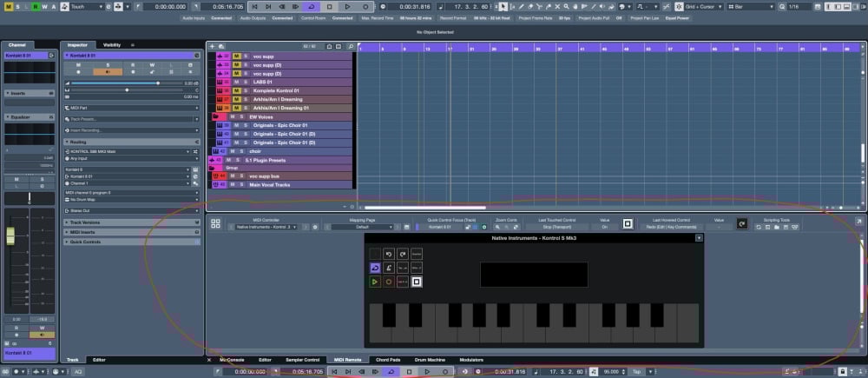
Task: Toggle Cycle loop in top transport
Action: [311, 7]
